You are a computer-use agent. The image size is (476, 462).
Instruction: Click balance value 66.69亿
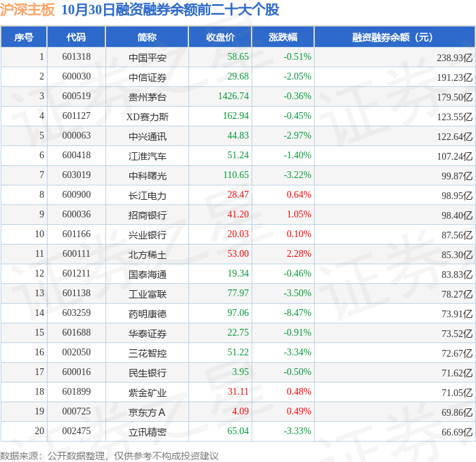tap(457, 432)
